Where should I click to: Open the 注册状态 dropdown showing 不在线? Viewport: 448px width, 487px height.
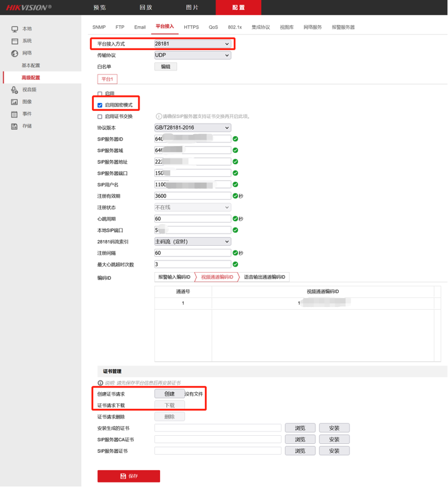[192, 207]
